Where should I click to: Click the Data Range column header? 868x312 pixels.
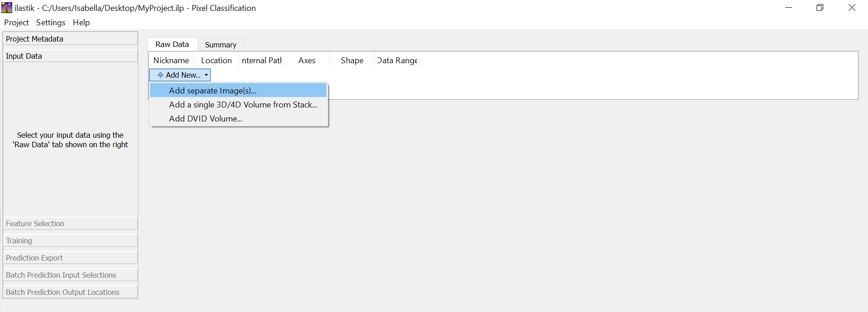tap(397, 61)
